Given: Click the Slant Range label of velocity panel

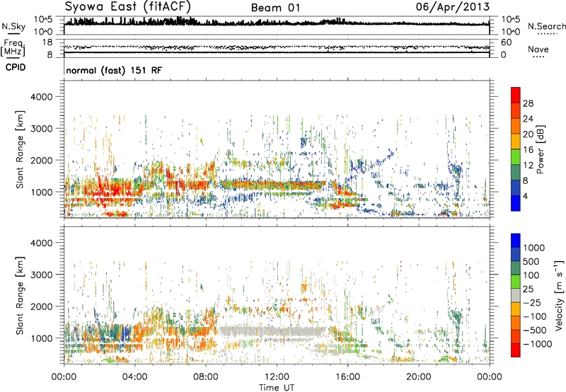Looking at the screenshot, I should [x=20, y=296].
